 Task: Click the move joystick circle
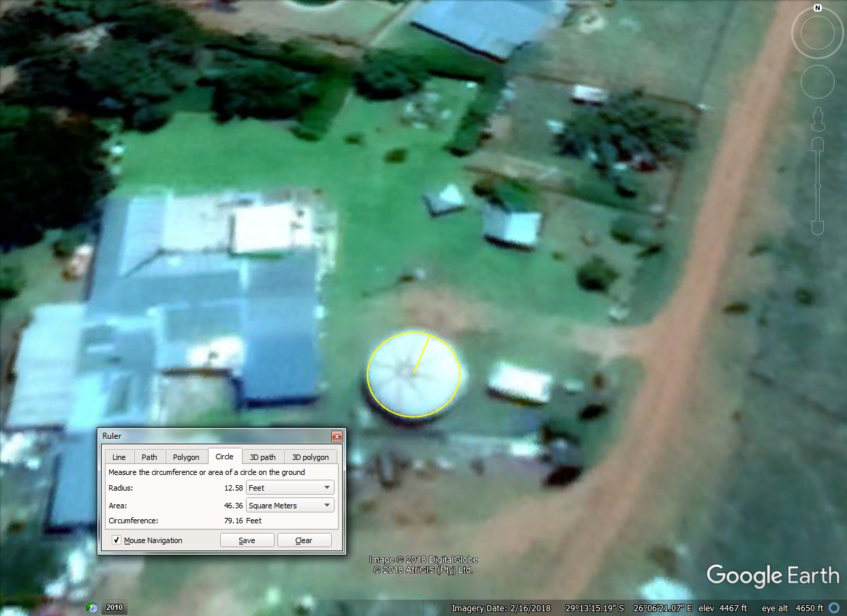(818, 82)
